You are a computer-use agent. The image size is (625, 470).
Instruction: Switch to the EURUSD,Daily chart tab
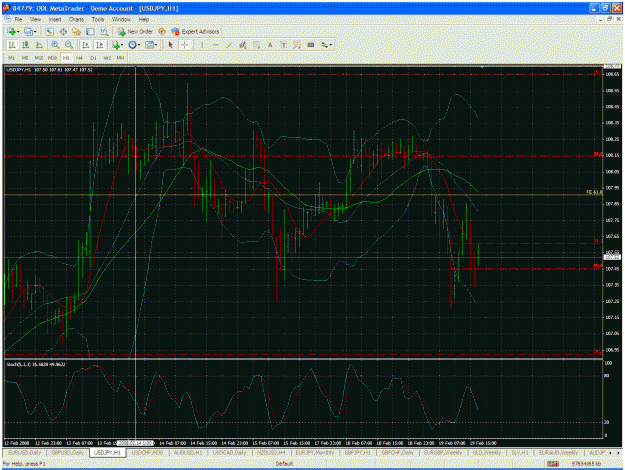click(x=25, y=453)
